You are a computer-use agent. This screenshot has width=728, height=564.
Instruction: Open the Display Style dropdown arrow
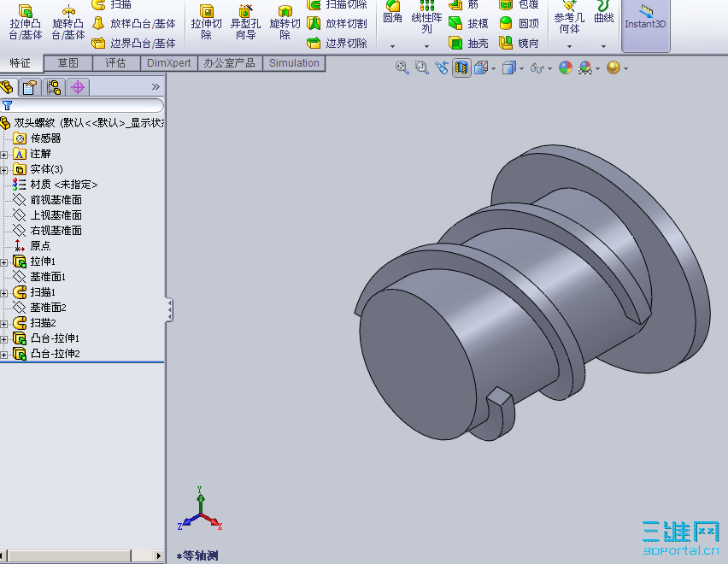(x=521, y=68)
